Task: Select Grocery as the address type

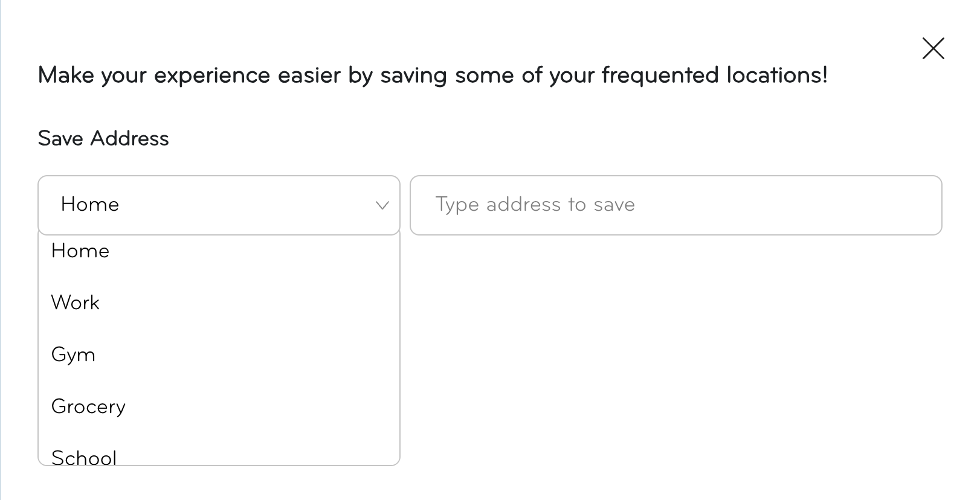Action: (x=88, y=406)
